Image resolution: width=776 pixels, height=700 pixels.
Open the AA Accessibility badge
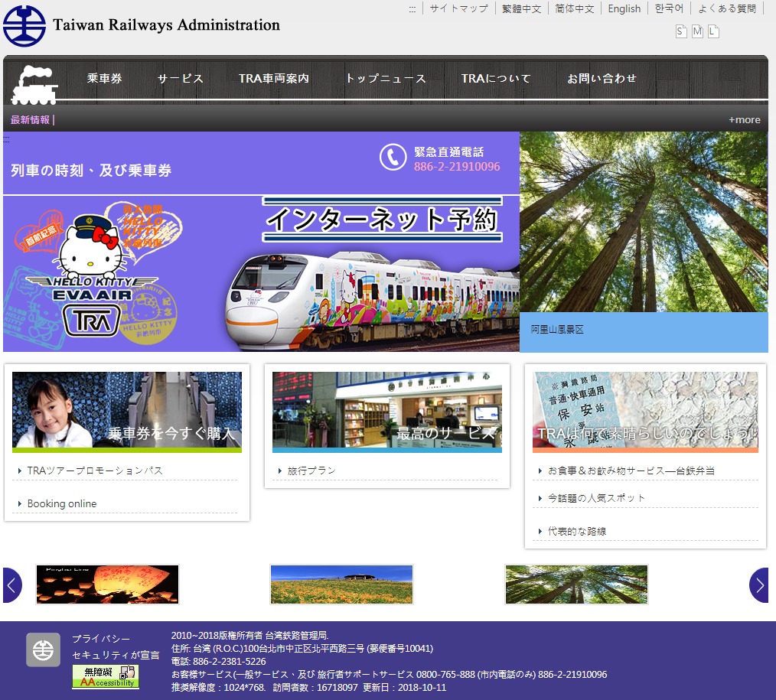pyautogui.click(x=106, y=676)
